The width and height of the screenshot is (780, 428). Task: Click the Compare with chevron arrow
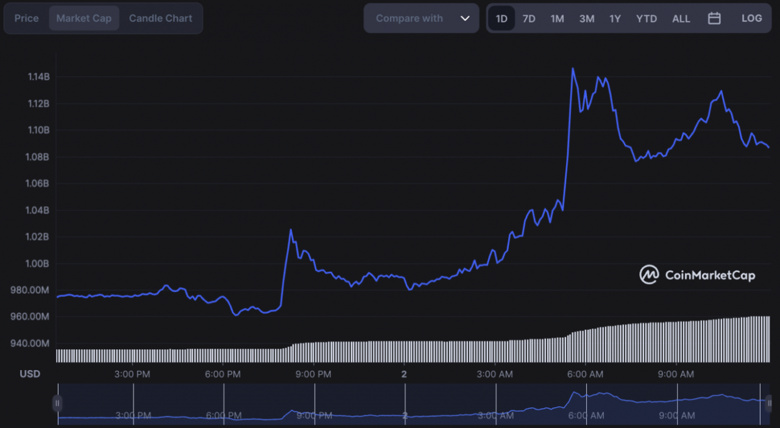464,18
